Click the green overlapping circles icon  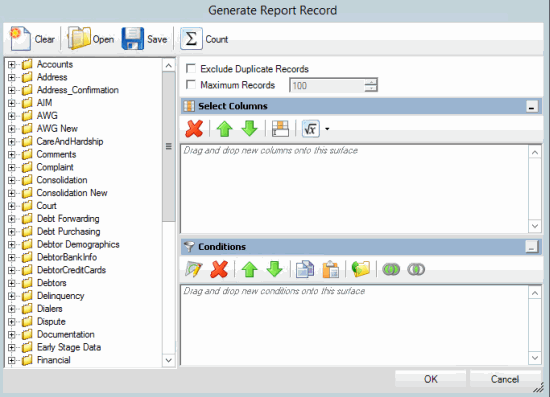coord(391,269)
